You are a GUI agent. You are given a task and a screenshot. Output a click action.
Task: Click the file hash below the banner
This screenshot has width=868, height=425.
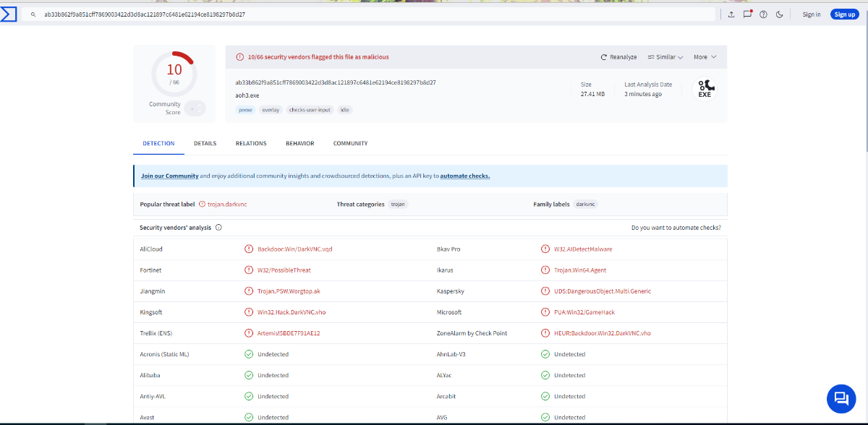[x=336, y=82]
